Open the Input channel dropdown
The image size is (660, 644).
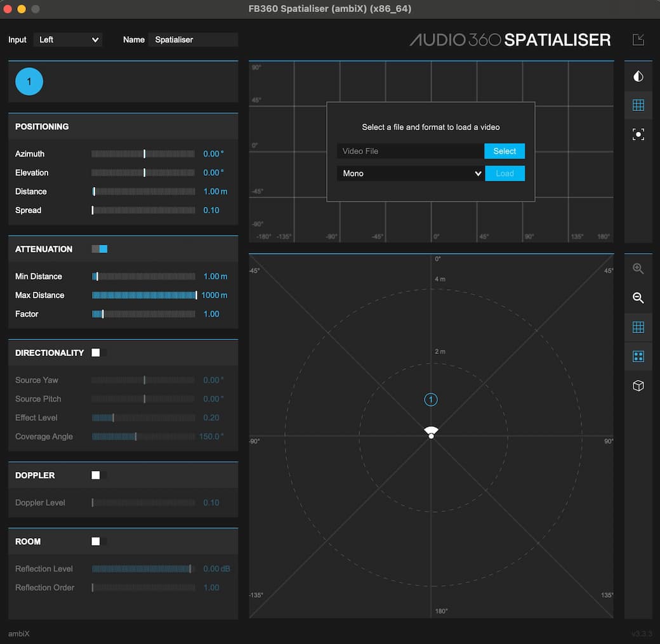click(x=68, y=39)
